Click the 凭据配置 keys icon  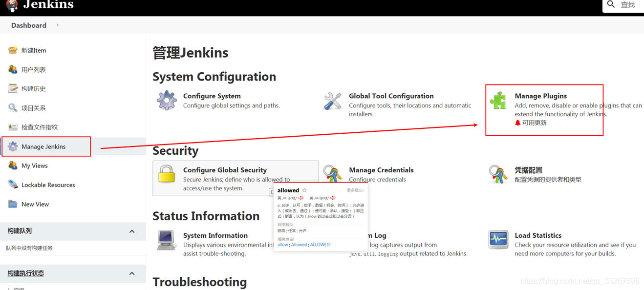tap(498, 174)
